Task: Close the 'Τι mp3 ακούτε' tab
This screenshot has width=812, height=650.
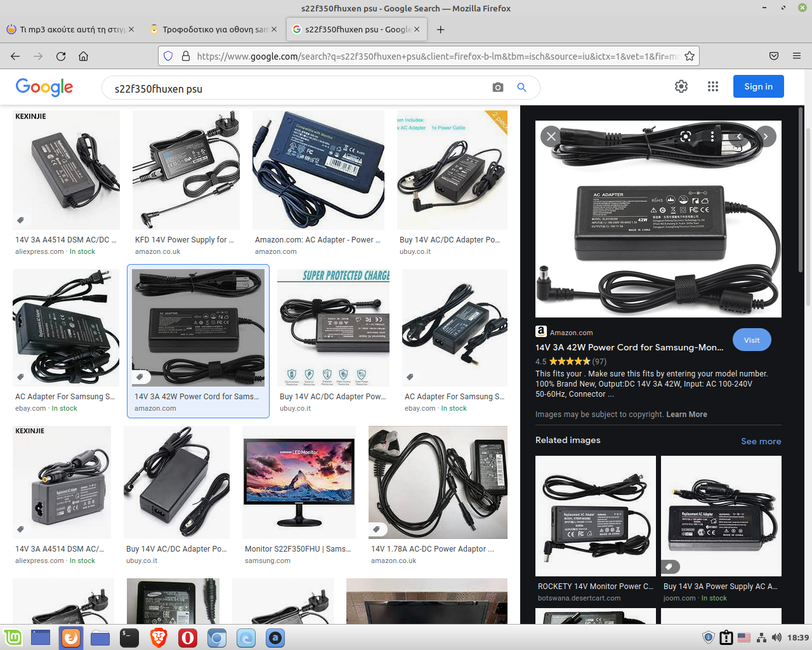Action: [x=131, y=29]
